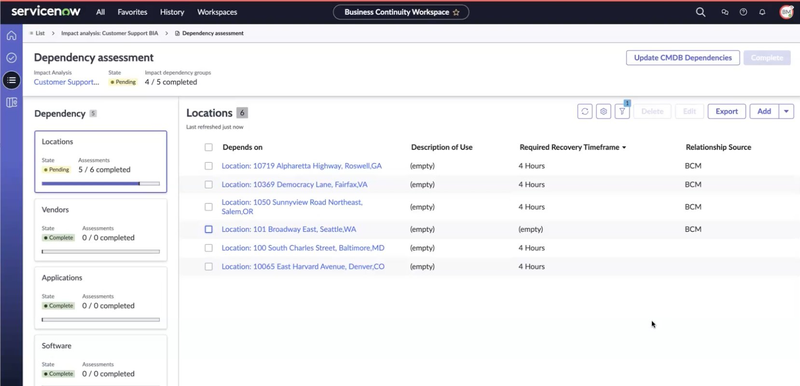This screenshot has height=386, width=800.
Task: Open the Business Continuity Workspace selector
Action: pos(401,12)
